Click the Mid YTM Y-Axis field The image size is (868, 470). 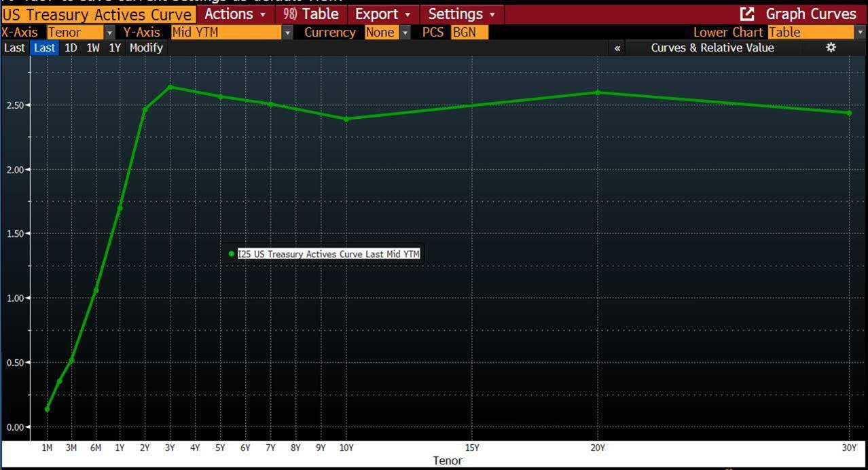(225, 32)
